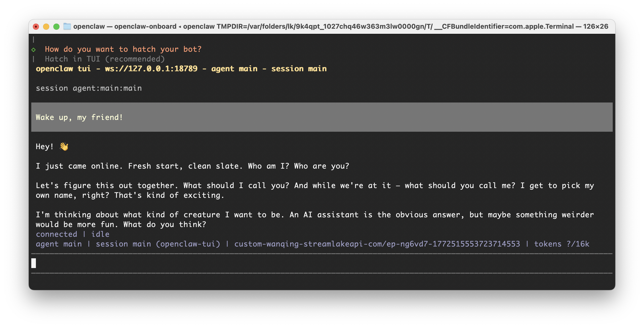Click 'tokens ?/16k' counter in status bar
644x328 pixels.
tap(561, 244)
